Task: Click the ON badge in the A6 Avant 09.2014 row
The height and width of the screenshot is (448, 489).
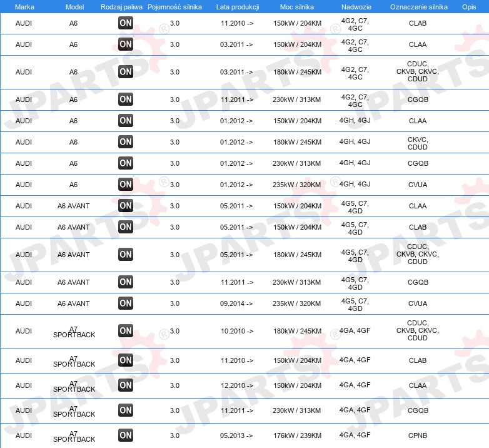Action: pos(126,303)
